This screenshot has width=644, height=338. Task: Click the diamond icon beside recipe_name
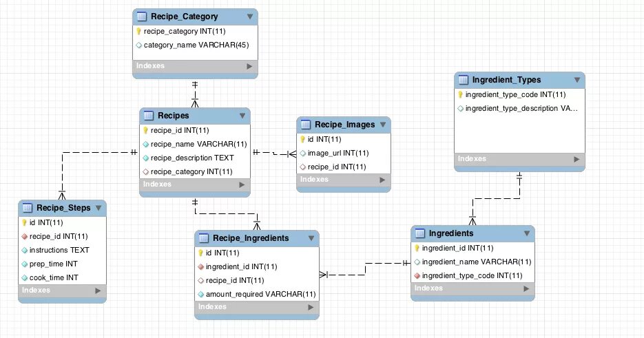tap(145, 144)
